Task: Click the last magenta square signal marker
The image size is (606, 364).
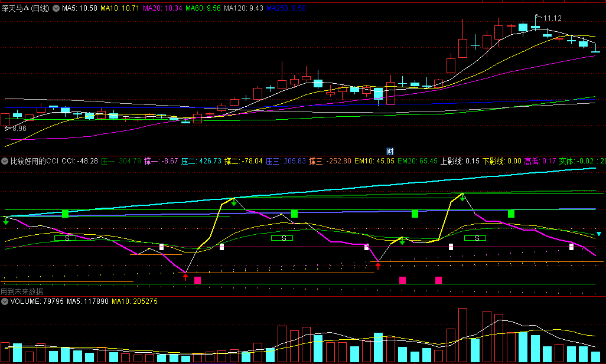Action: [438, 280]
